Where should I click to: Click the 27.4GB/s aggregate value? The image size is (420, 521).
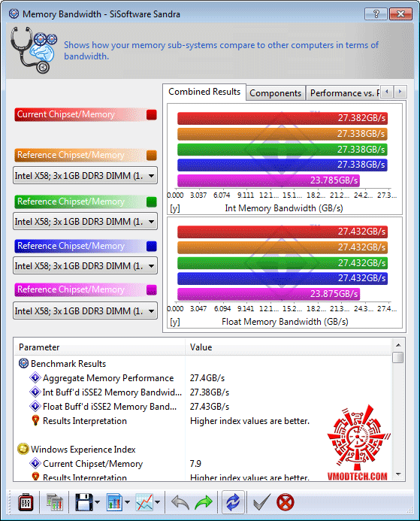point(207,378)
